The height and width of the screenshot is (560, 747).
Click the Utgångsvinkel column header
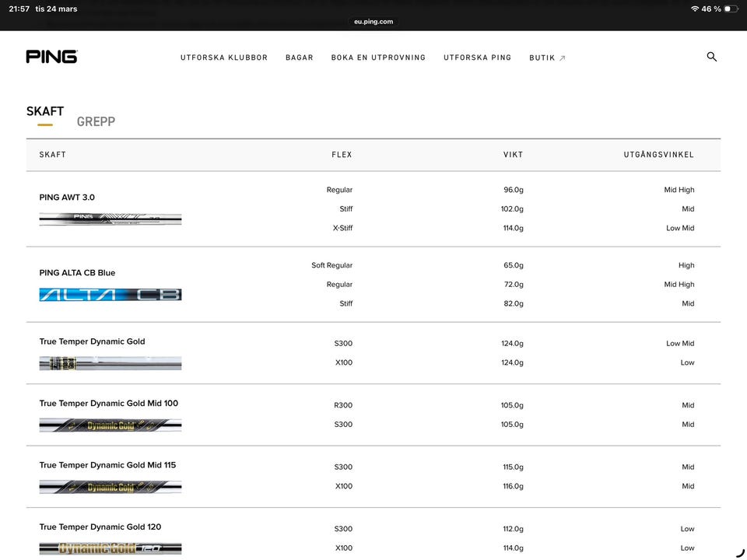tap(658, 155)
